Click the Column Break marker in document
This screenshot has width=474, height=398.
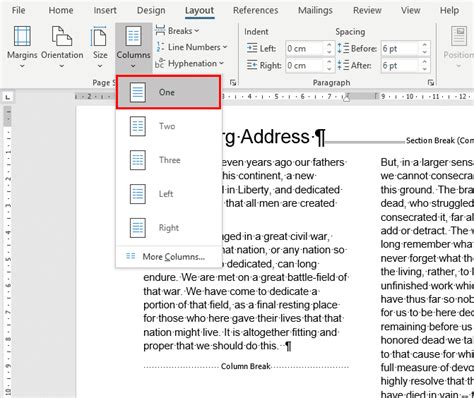coord(246,366)
